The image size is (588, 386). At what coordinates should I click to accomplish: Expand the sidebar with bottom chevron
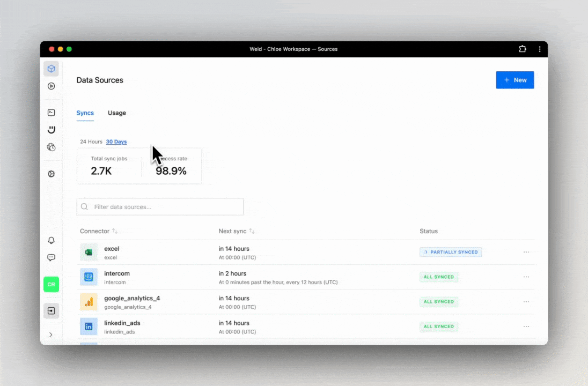[x=51, y=335]
